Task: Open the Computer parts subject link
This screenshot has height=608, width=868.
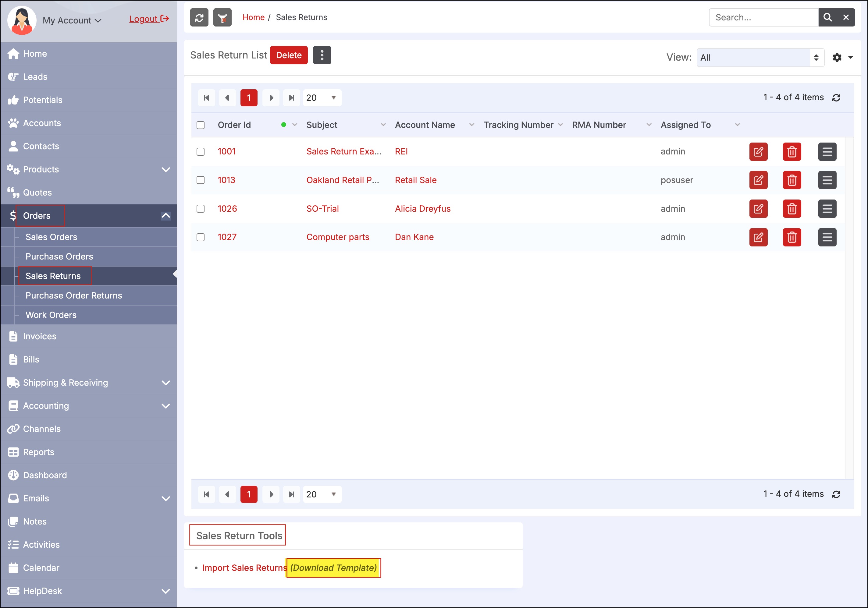Action: point(338,237)
